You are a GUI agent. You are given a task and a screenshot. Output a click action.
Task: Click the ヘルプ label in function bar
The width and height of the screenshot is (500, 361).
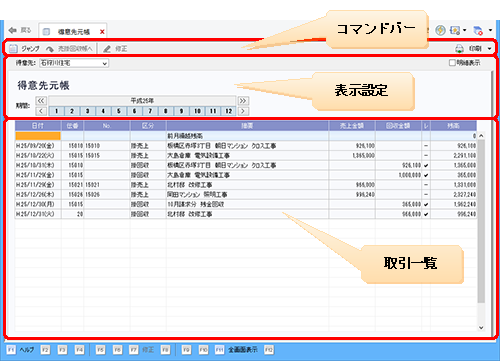click(x=27, y=350)
